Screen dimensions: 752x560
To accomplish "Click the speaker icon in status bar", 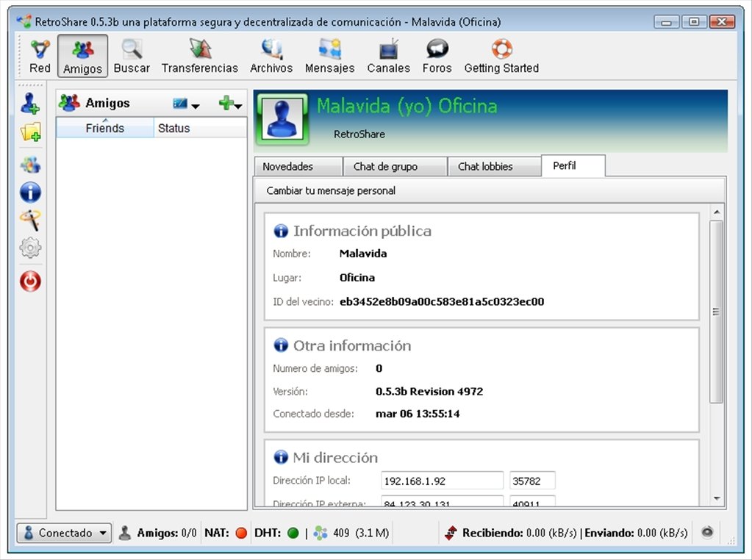I will 707,532.
